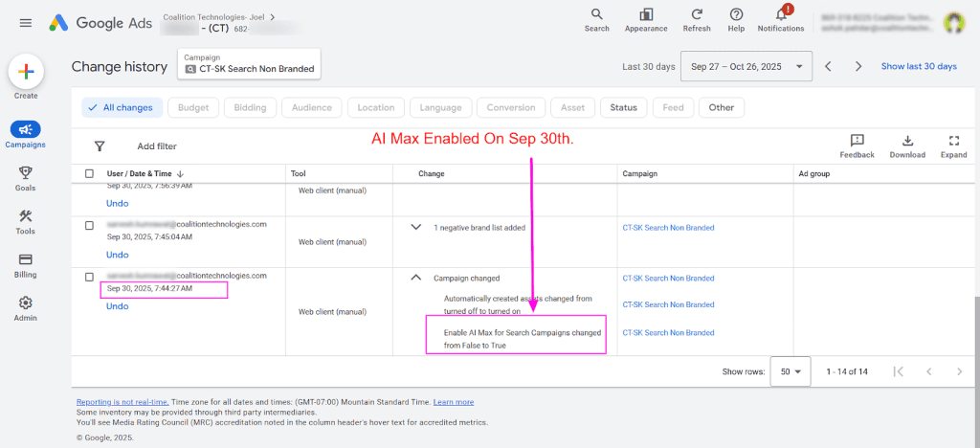
Task: Open campaign link beside Campaign changed
Action: tap(668, 278)
